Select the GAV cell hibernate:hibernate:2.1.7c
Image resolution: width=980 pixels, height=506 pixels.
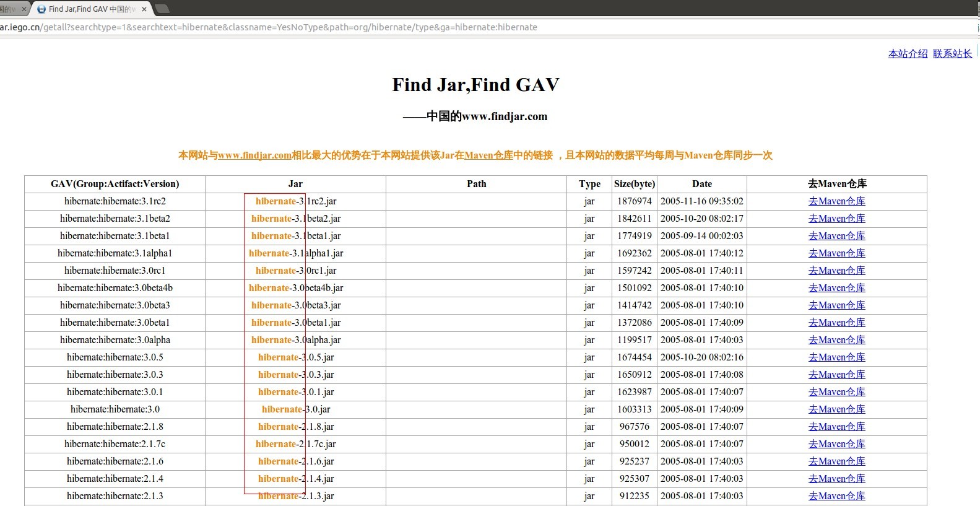pos(115,444)
